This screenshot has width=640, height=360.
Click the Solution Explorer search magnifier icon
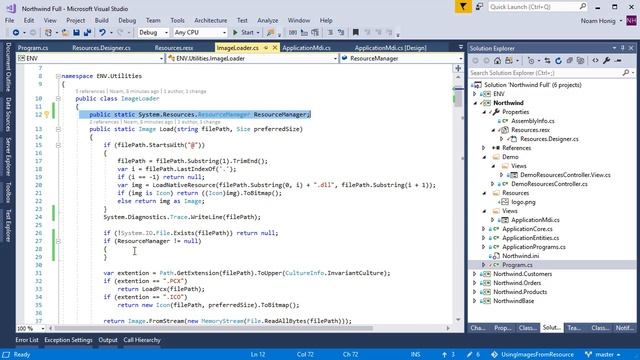(x=626, y=73)
